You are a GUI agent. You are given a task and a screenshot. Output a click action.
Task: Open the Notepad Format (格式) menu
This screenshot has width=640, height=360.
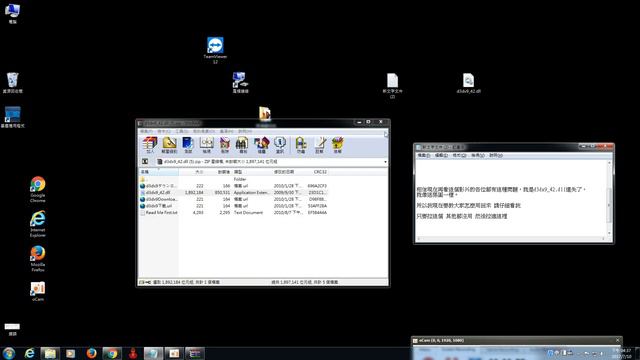tap(459, 156)
